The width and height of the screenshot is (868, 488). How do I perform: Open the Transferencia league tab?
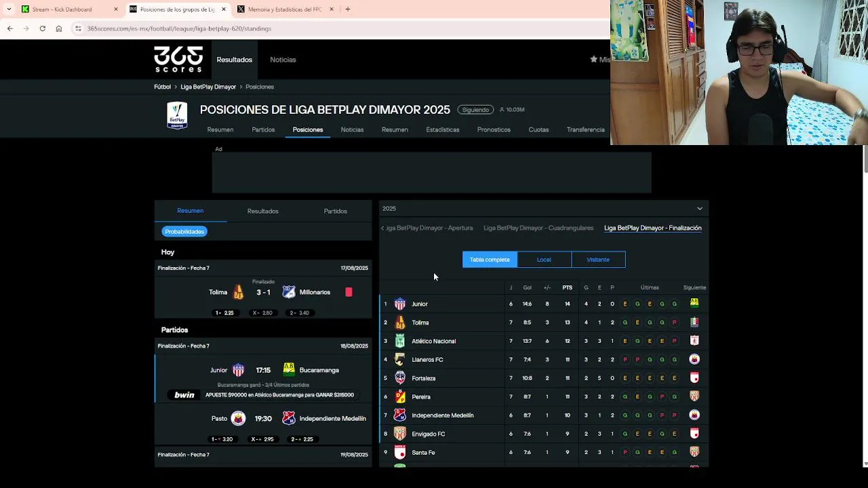[586, 129]
